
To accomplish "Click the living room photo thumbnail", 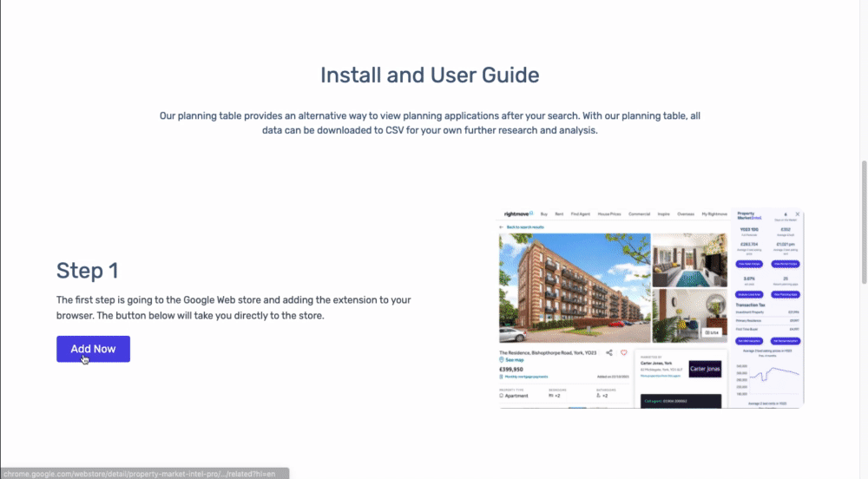I will [689, 259].
